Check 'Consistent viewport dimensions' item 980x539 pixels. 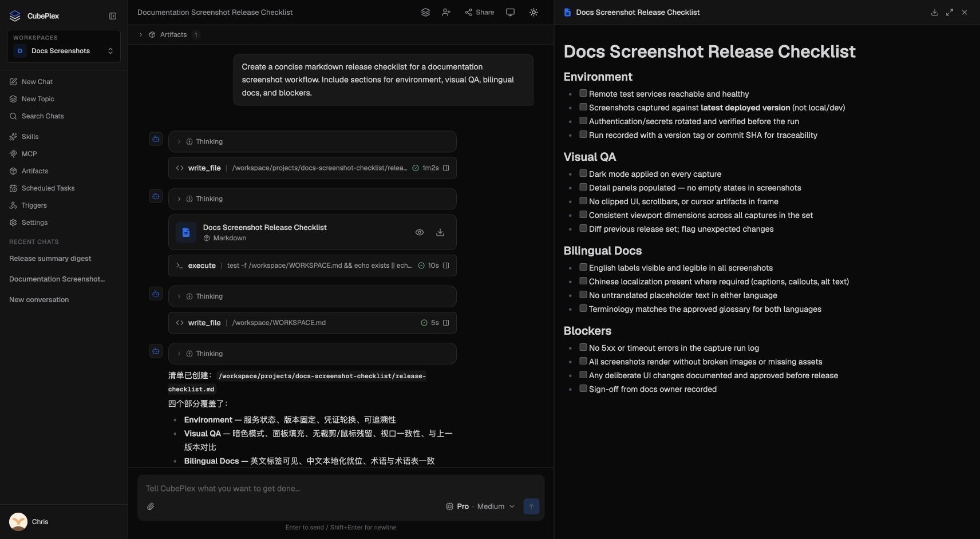(x=583, y=215)
